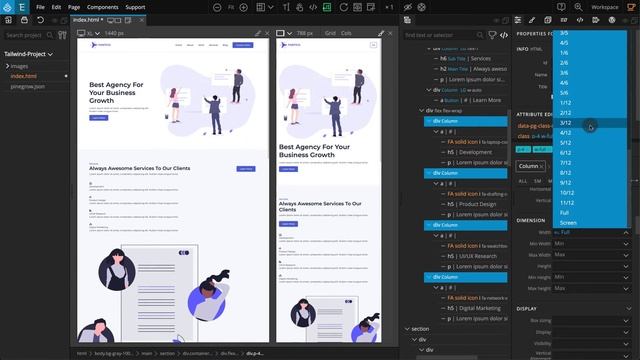Click the Pinegrow logo icon
Image resolution: width=640 pixels, height=360 pixels.
pos(7,7)
